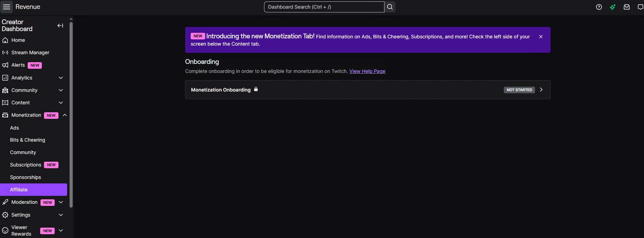Click the magnifying glass search icon

pos(390,7)
